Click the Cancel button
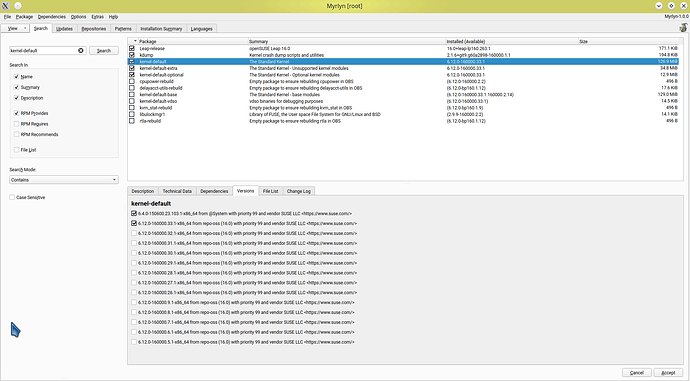Screen dimensions: 690x381 (x=637, y=373)
